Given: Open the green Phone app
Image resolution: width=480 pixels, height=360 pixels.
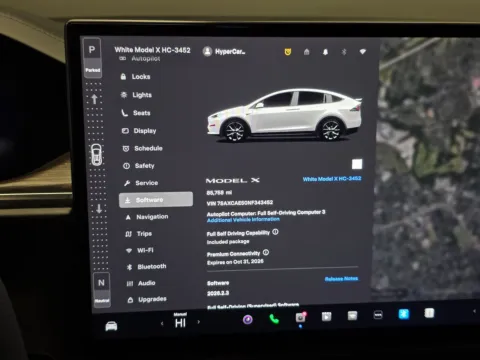Looking at the screenshot, I should [x=274, y=319].
